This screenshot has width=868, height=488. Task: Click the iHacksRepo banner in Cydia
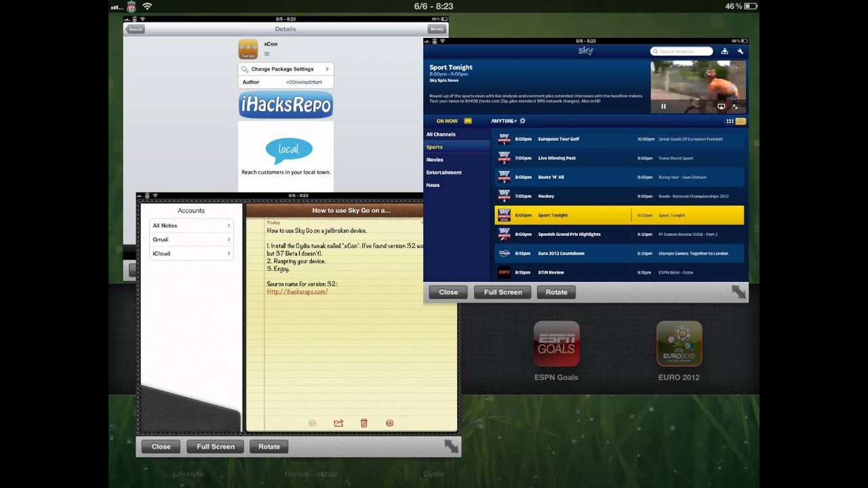click(x=285, y=105)
